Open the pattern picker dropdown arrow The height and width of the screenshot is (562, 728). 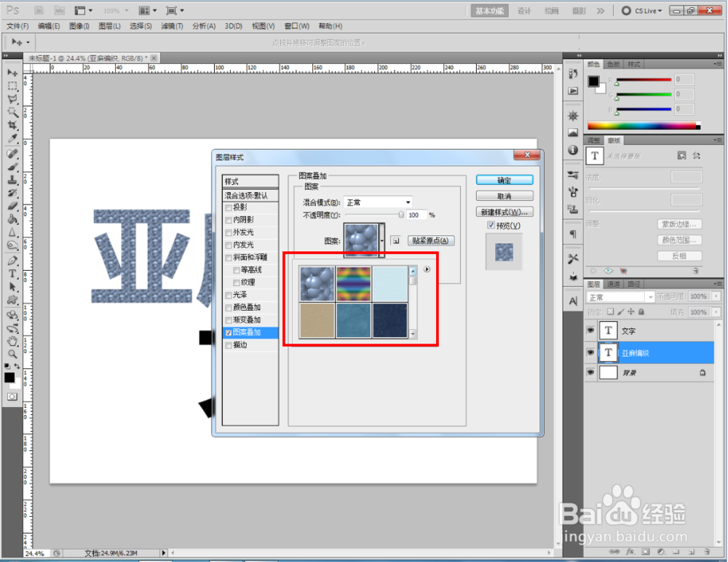pyautogui.click(x=382, y=240)
